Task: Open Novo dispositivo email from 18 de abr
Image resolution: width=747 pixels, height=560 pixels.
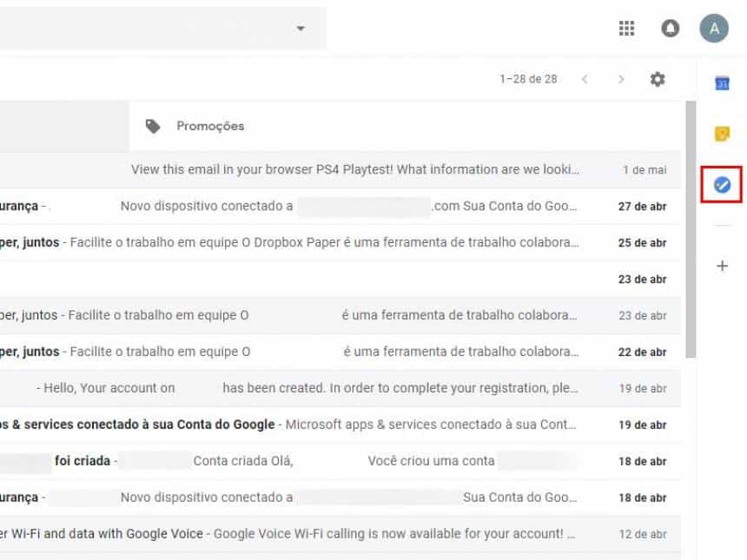Action: [340, 497]
